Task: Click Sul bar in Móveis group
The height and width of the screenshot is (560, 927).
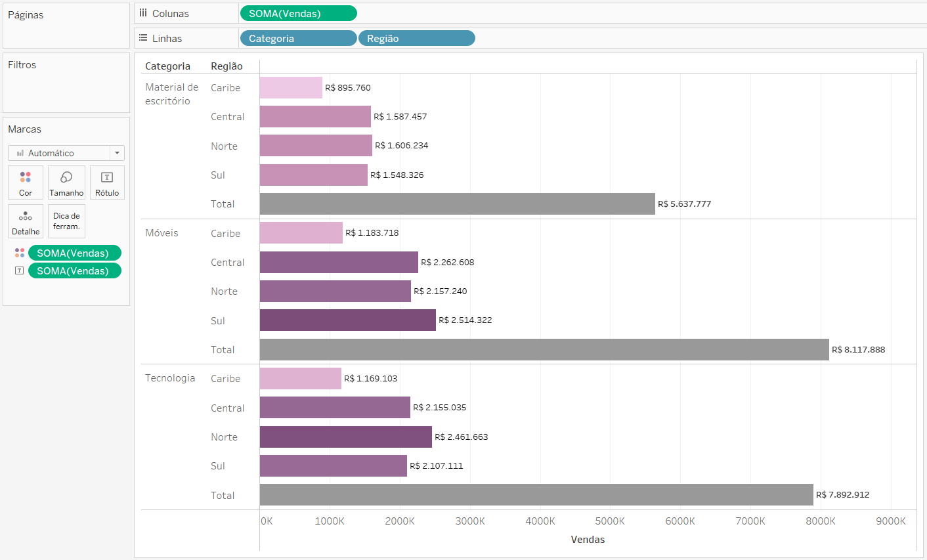Action: click(x=348, y=320)
